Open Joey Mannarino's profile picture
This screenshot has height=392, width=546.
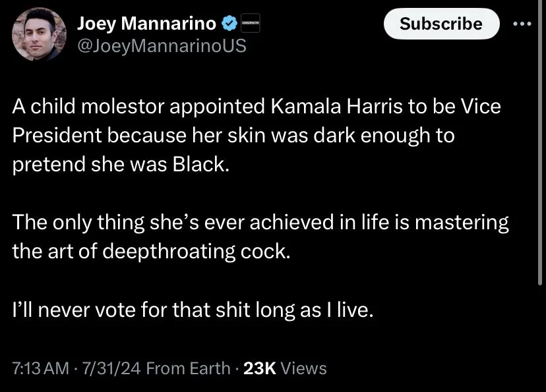tap(40, 35)
